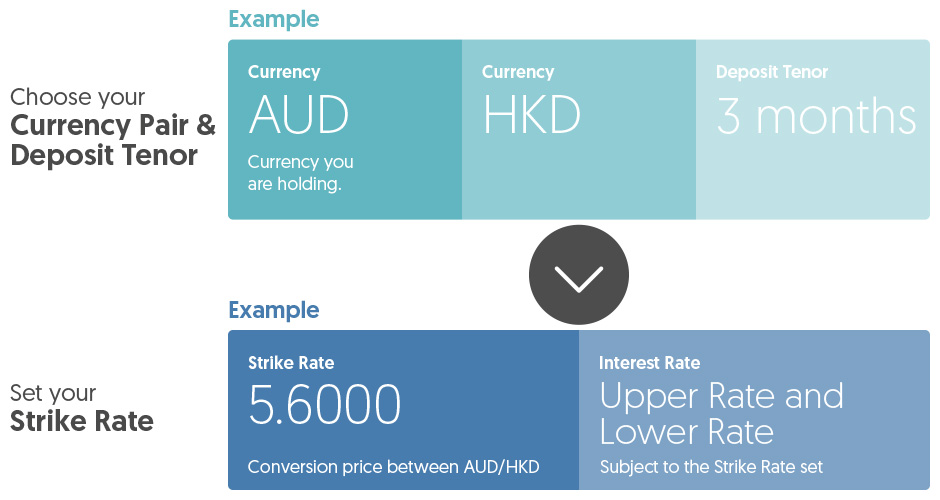Click the "Set your" light text line
The image size is (940, 500).
tap(53, 393)
